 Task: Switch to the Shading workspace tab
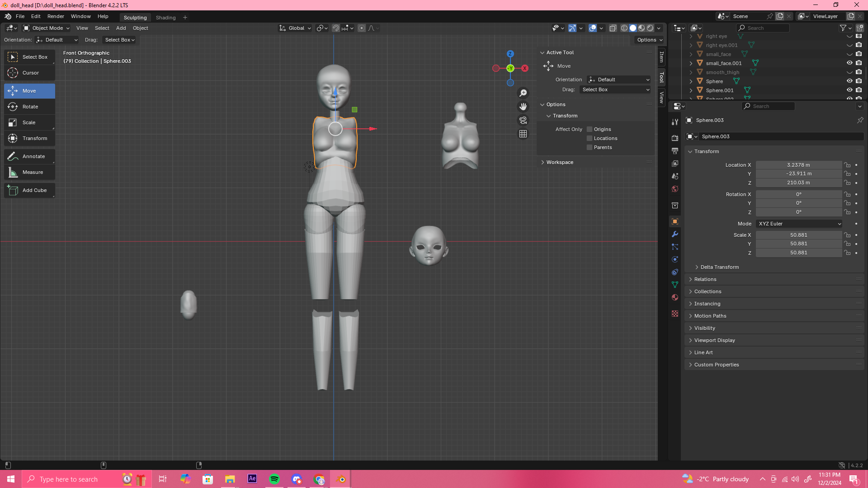[165, 18]
